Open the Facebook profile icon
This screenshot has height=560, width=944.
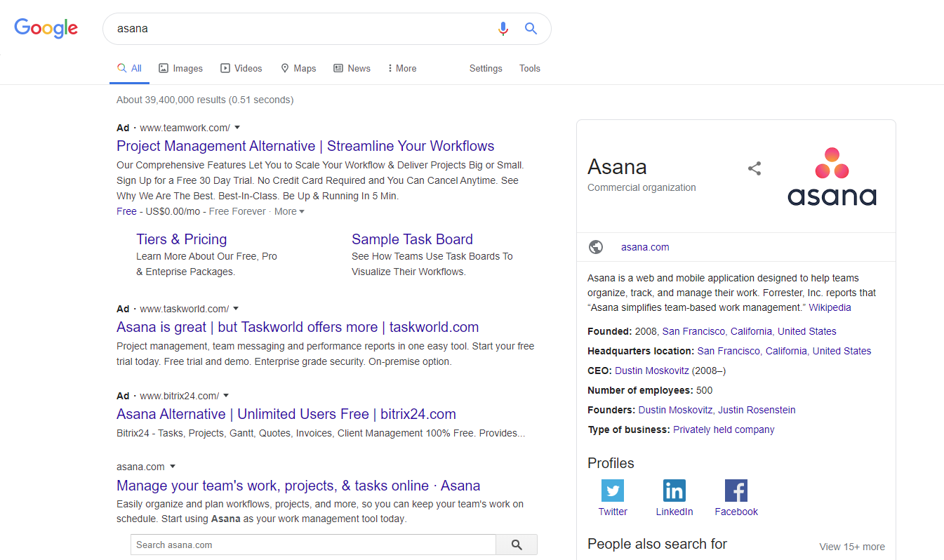pyautogui.click(x=736, y=491)
